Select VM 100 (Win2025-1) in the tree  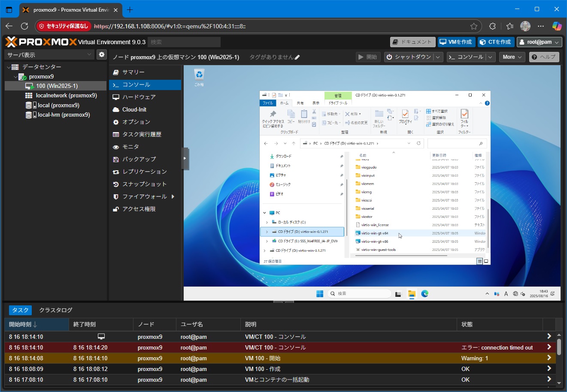click(55, 86)
